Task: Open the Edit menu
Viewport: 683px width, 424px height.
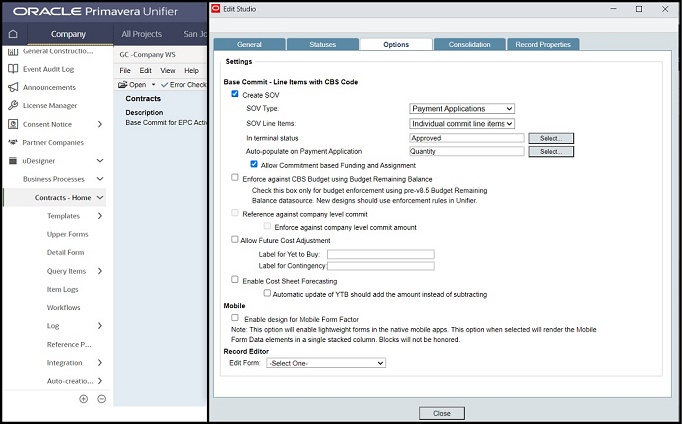Action: pyautogui.click(x=145, y=71)
